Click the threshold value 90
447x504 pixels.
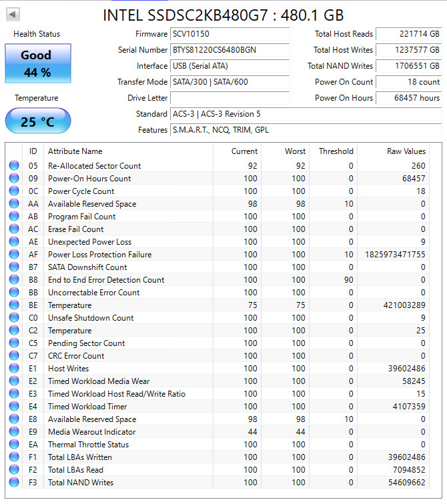(x=349, y=279)
